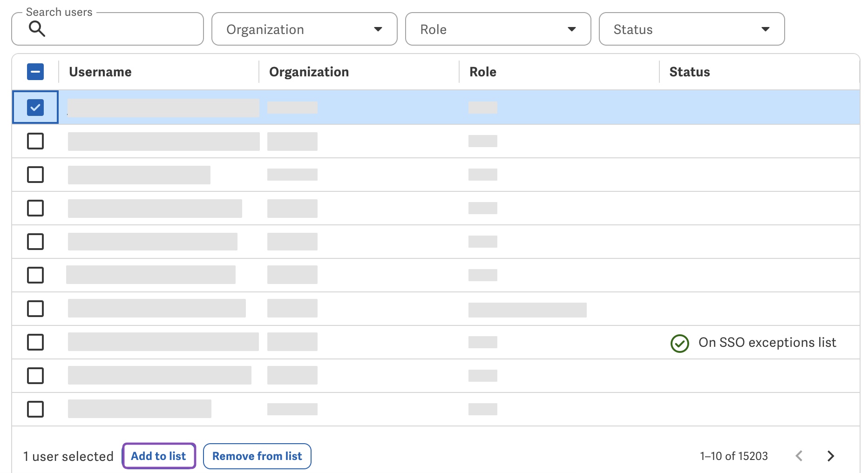The height and width of the screenshot is (473, 868).
Task: Go to the next page with the right chevron
Action: pyautogui.click(x=831, y=456)
